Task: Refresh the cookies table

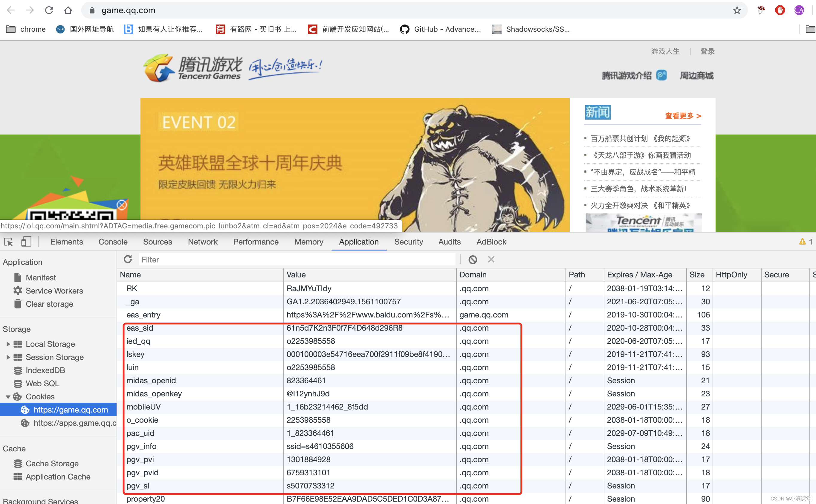Action: [128, 259]
